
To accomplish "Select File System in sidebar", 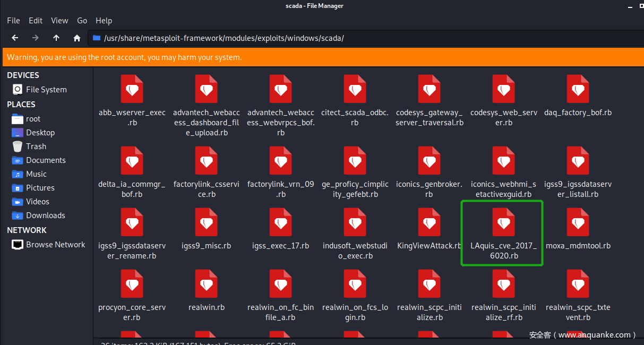I will click(47, 90).
